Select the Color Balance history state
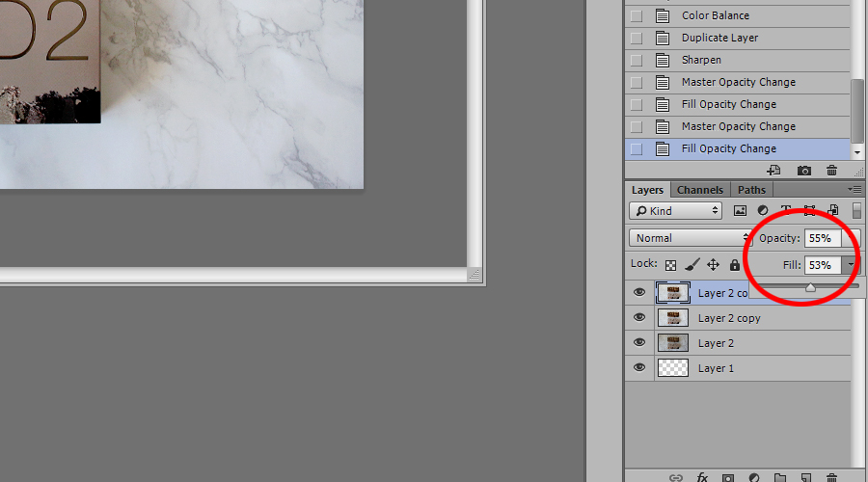This screenshot has height=482, width=868. [715, 15]
